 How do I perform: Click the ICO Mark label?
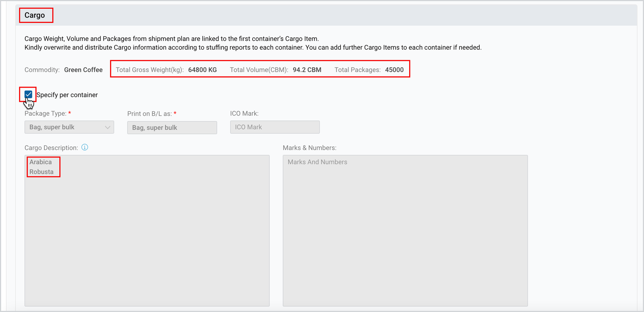(x=244, y=114)
